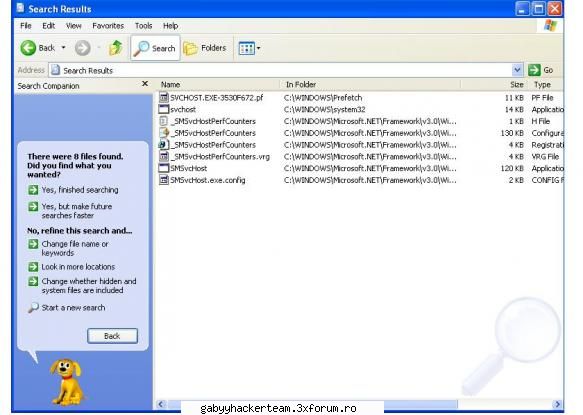Click green arrow beside Change file name

[x=33, y=244]
